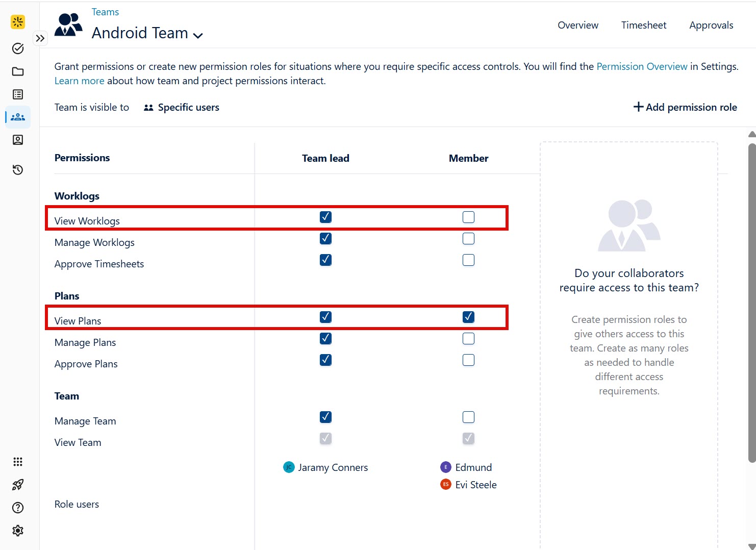Uncheck View Worklogs for Team lead
The height and width of the screenshot is (550, 756).
coord(325,216)
